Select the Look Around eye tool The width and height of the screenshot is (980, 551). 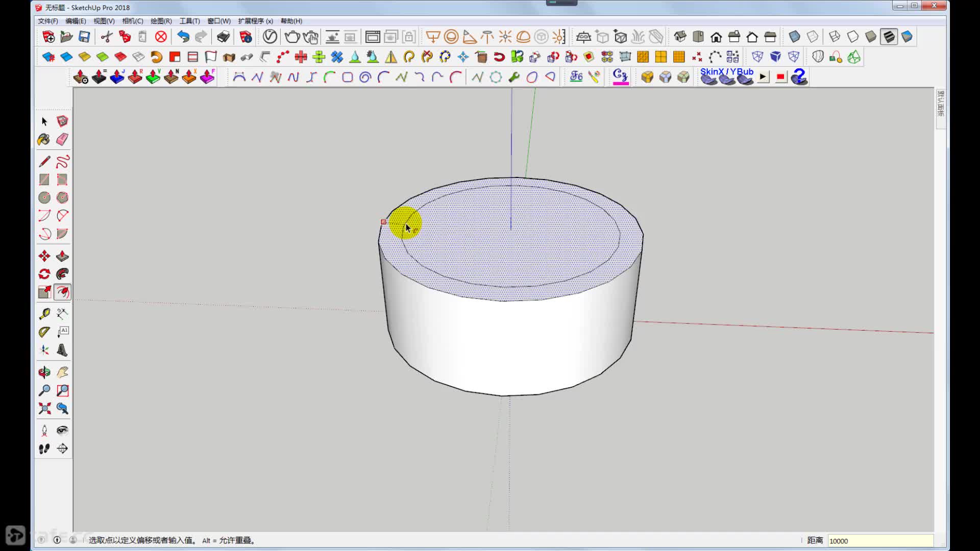(62, 431)
